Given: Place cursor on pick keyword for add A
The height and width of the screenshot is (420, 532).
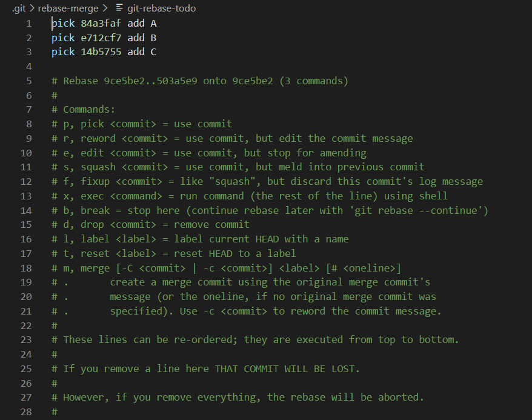Looking at the screenshot, I should [x=63, y=24].
